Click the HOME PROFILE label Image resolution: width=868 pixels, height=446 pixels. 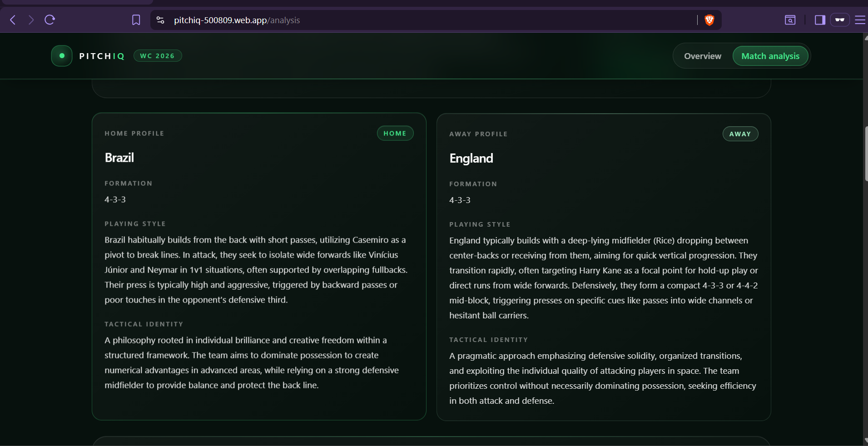(x=134, y=134)
